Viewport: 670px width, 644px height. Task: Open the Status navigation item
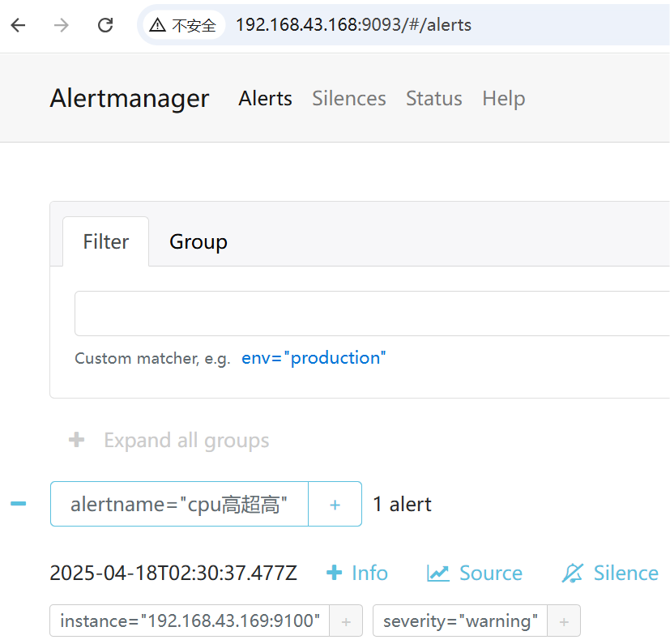click(x=433, y=98)
